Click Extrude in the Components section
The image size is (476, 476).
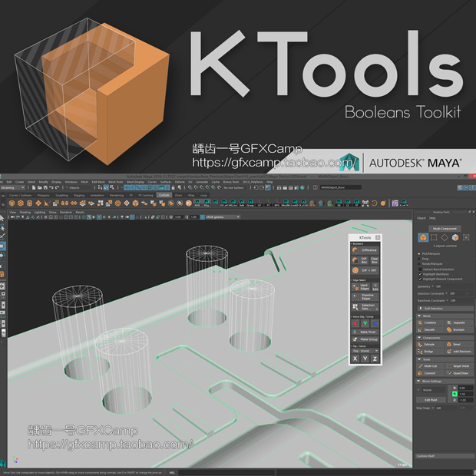click(x=430, y=345)
